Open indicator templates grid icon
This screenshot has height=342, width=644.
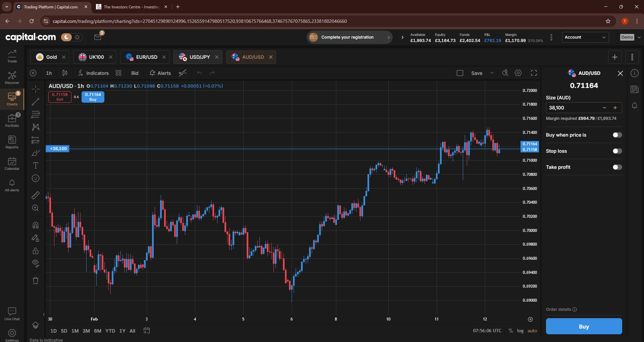point(118,73)
